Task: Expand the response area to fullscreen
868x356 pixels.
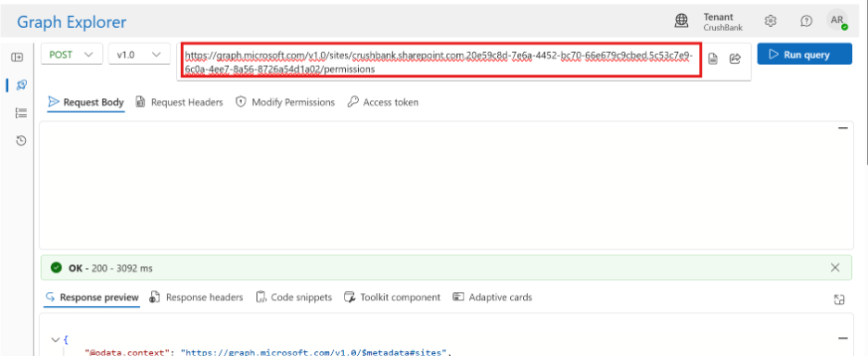Action: click(x=839, y=299)
